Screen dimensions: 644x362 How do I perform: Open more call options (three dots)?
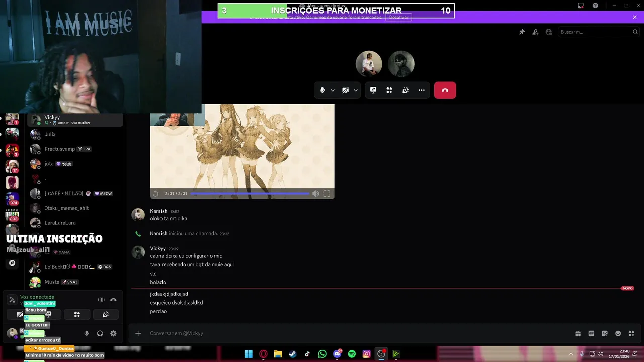(x=422, y=90)
